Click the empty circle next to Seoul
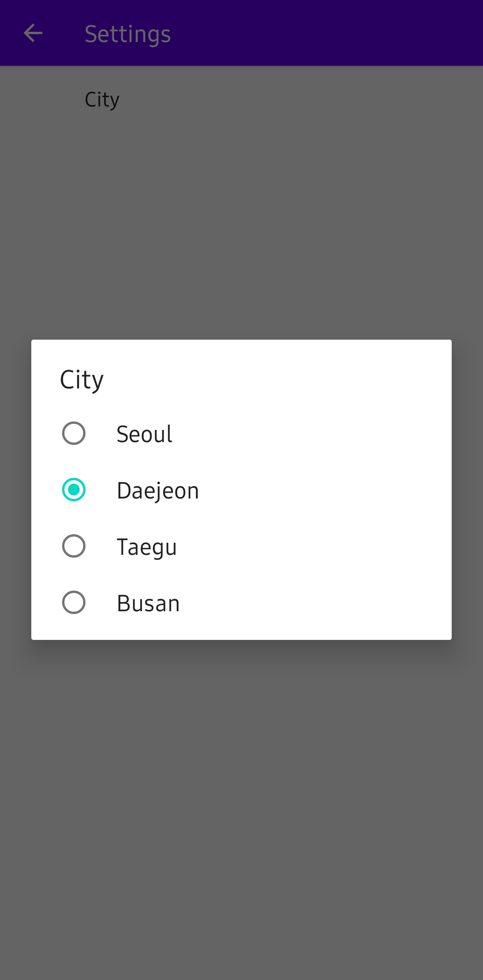 pos(74,433)
